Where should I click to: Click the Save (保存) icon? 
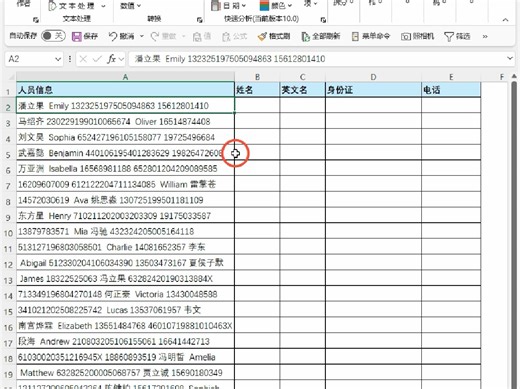[x=77, y=36]
